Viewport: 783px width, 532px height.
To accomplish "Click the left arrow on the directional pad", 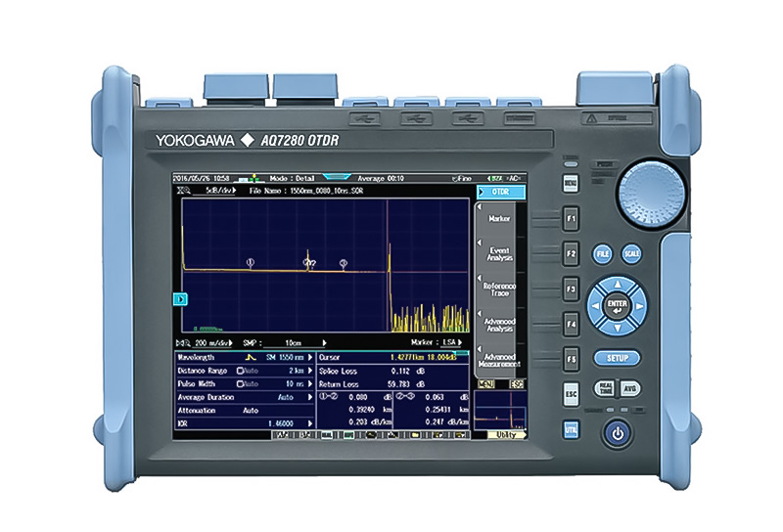I will [595, 306].
